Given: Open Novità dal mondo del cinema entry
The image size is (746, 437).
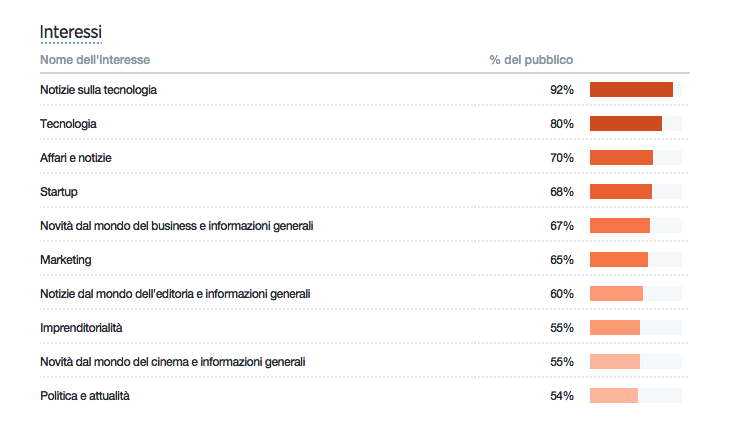Looking at the screenshot, I should pos(173,362).
